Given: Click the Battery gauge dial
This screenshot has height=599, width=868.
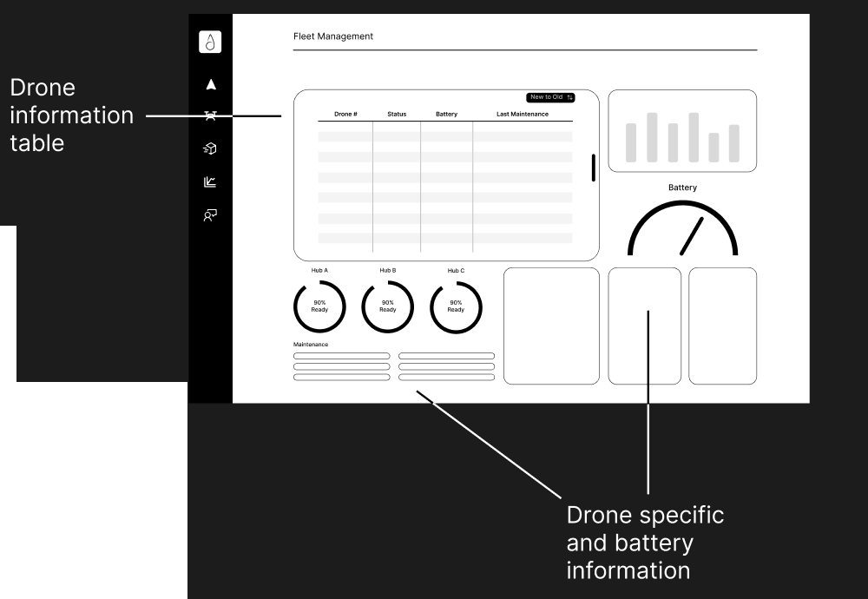Looking at the screenshot, I should [x=682, y=228].
